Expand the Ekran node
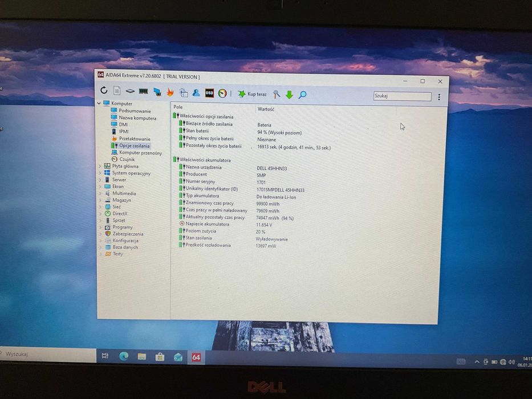The width and height of the screenshot is (532, 399). [100, 186]
